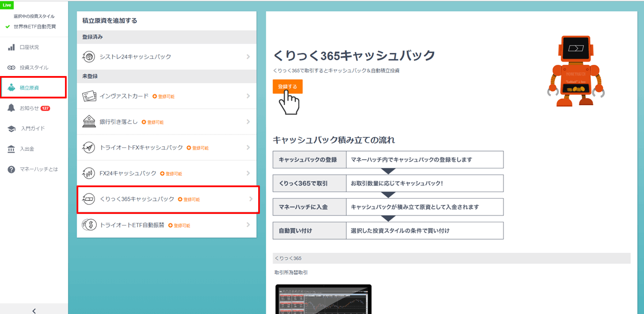Click the シストレ24キャッシュバック row icon

(89, 57)
